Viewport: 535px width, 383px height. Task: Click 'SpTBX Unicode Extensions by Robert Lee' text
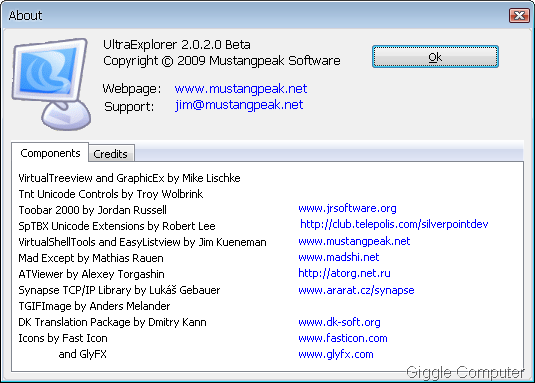[117, 226]
